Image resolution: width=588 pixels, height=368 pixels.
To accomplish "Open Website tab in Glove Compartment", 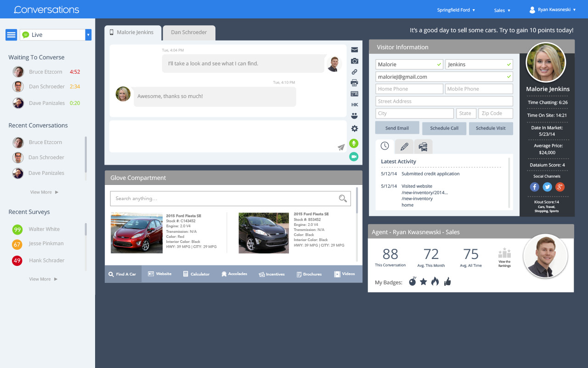I will pyautogui.click(x=159, y=274).
